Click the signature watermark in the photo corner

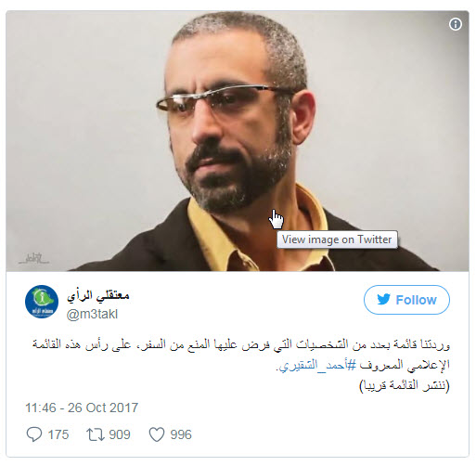[x=33, y=258]
